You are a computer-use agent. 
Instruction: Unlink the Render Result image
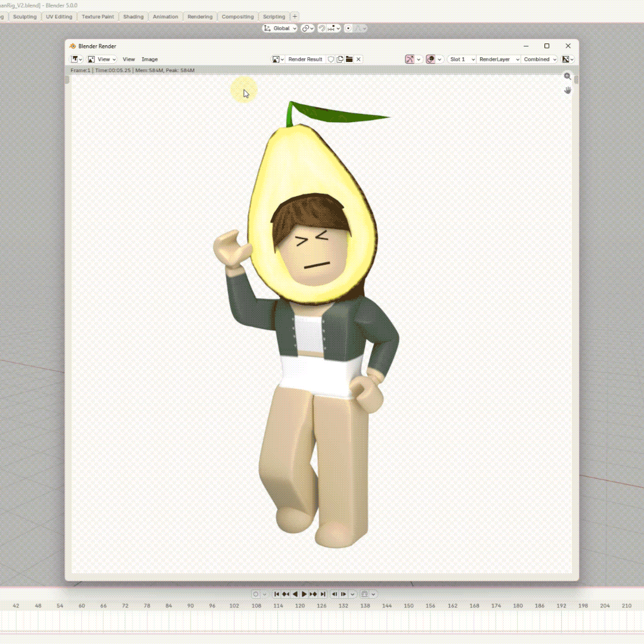coord(358,59)
